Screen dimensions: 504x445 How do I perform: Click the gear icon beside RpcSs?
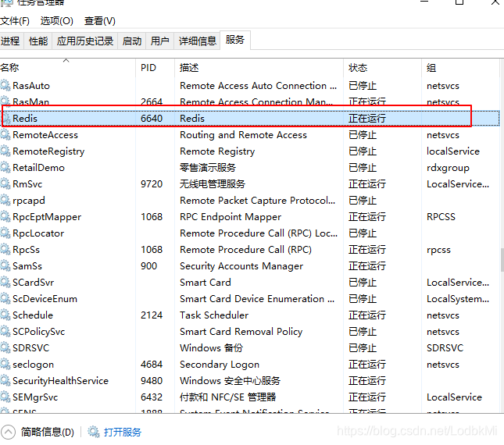pos(5,250)
